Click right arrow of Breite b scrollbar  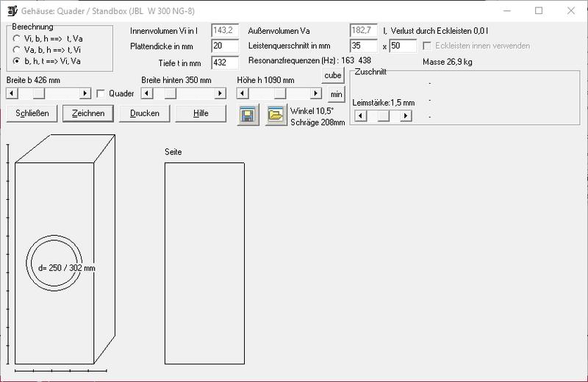click(85, 94)
